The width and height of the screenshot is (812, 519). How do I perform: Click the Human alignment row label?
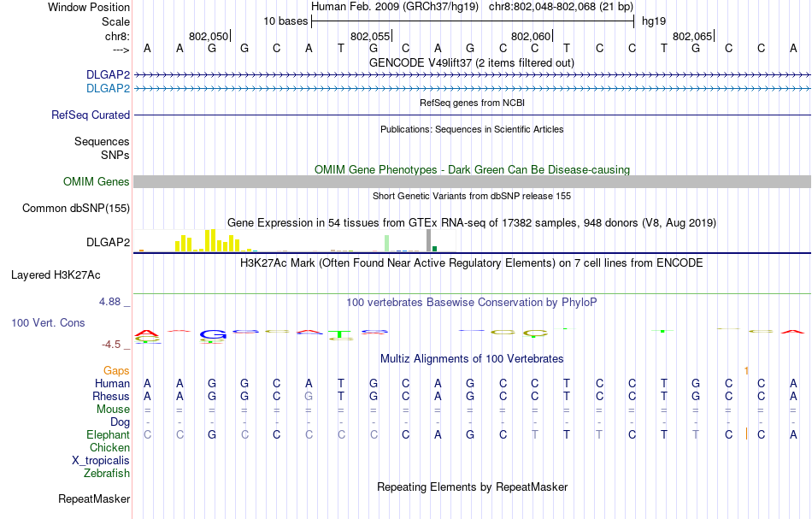click(x=112, y=384)
